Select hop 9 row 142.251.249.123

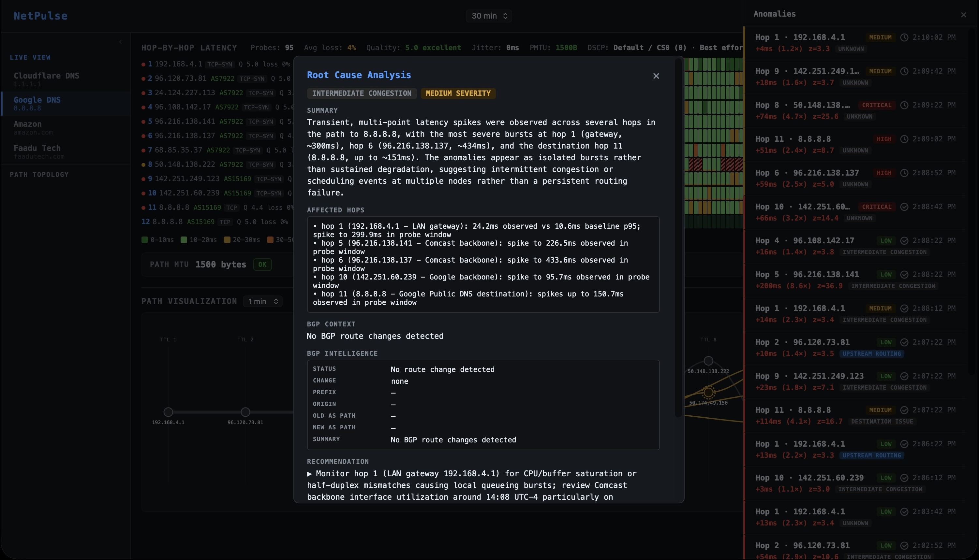[x=217, y=179]
